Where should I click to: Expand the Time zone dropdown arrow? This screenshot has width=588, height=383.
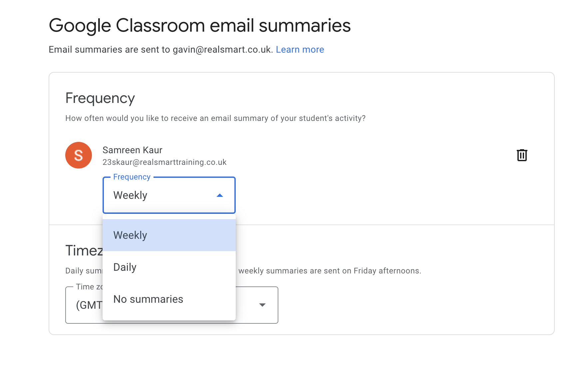tap(262, 305)
